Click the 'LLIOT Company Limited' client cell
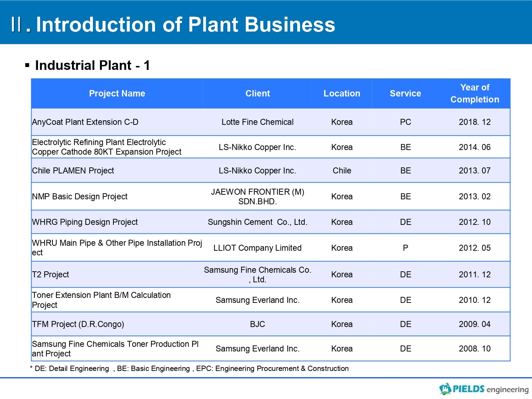This screenshot has width=532, height=399. [x=257, y=248]
